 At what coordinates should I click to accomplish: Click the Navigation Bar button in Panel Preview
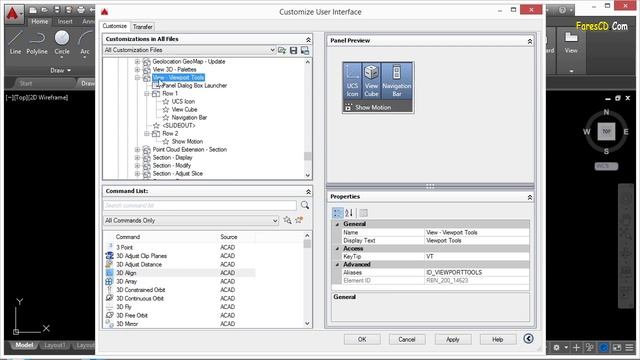click(x=397, y=81)
